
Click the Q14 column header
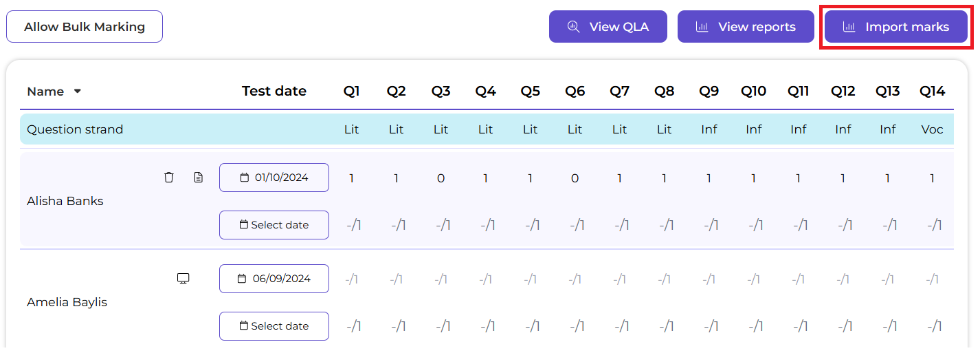(x=932, y=91)
